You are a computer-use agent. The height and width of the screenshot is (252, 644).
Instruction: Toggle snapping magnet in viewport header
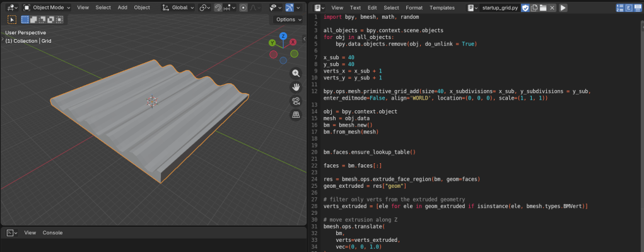218,8
